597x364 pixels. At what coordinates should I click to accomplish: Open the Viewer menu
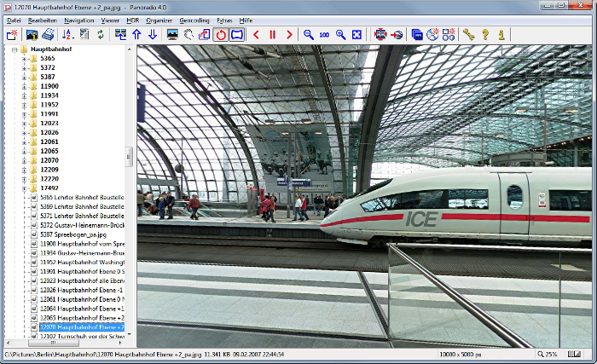tap(110, 20)
